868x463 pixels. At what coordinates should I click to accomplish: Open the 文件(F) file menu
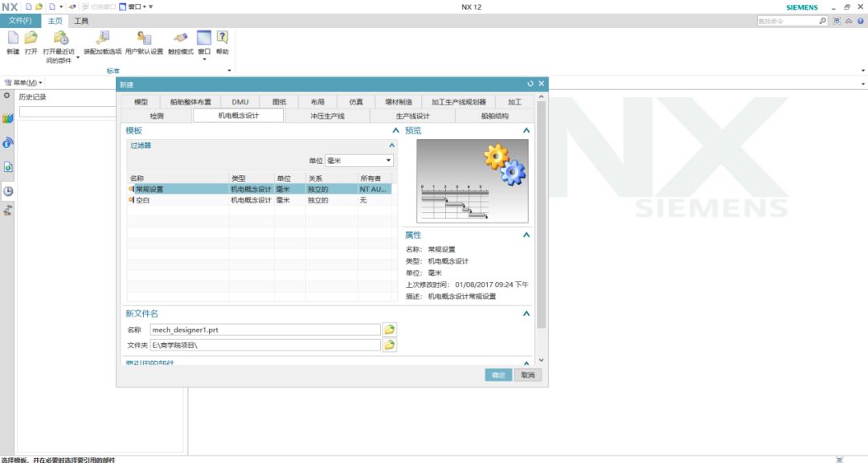pos(20,20)
